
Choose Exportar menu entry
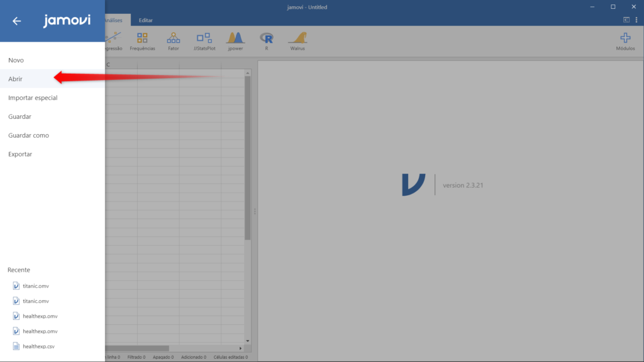pyautogui.click(x=53, y=154)
